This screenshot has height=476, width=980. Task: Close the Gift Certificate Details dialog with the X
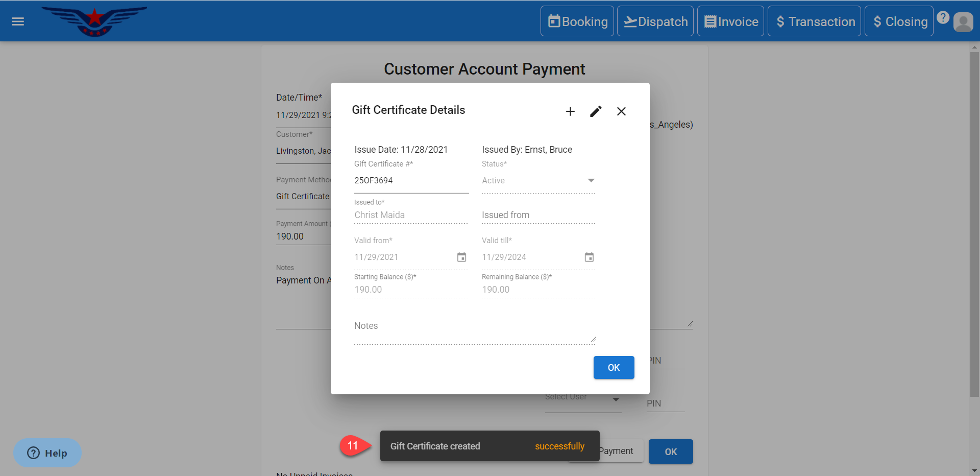pyautogui.click(x=621, y=111)
